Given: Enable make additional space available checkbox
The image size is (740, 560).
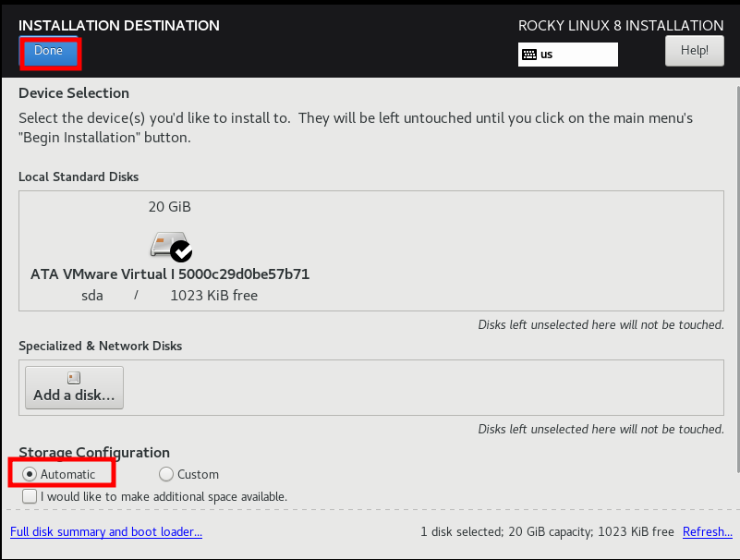Looking at the screenshot, I should (30, 496).
